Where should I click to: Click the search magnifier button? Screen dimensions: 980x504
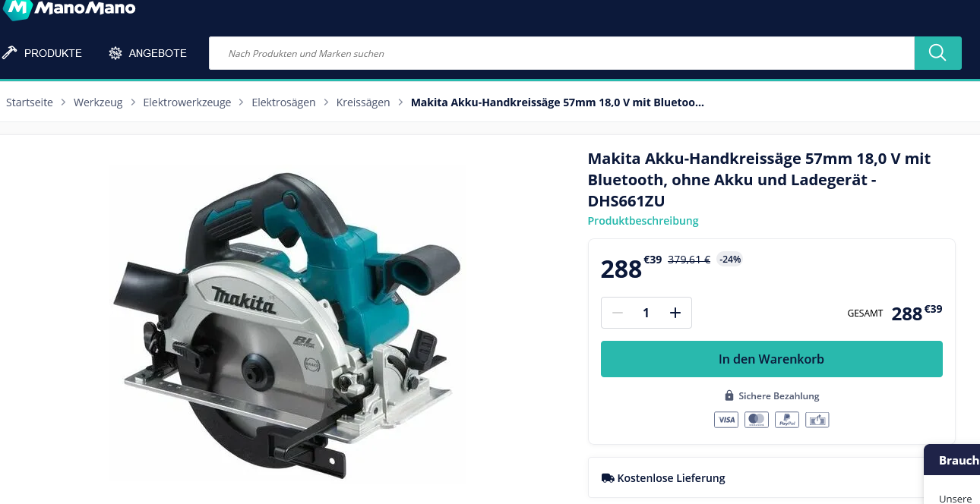click(937, 53)
